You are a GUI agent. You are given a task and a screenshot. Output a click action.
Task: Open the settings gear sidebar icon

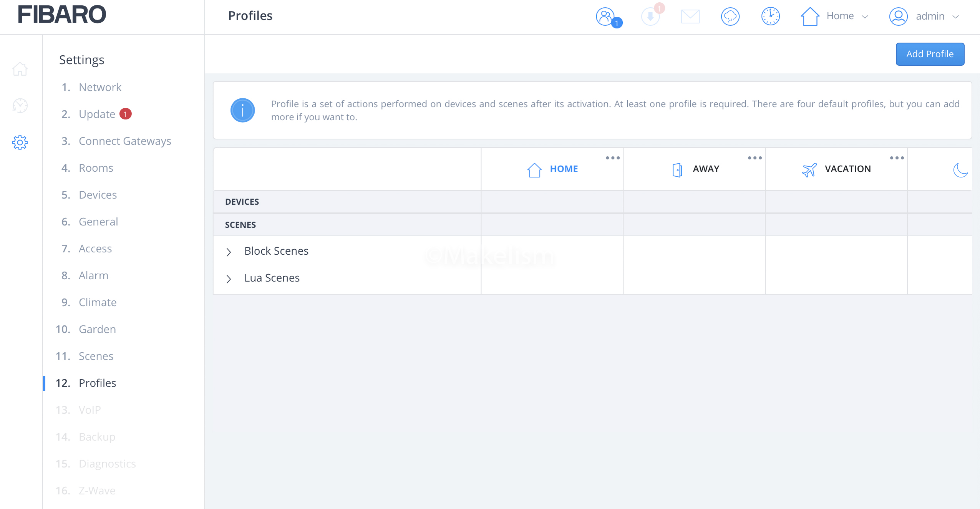tap(20, 143)
